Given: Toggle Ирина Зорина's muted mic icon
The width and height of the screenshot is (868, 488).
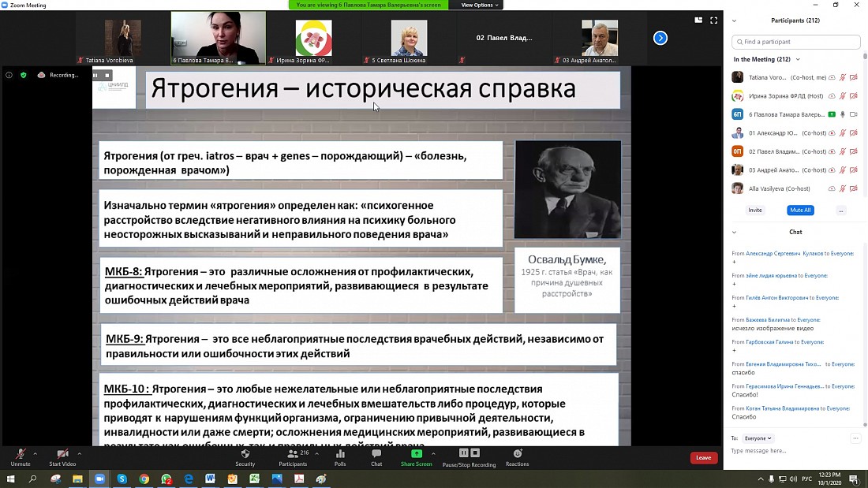Looking at the screenshot, I should pos(843,95).
